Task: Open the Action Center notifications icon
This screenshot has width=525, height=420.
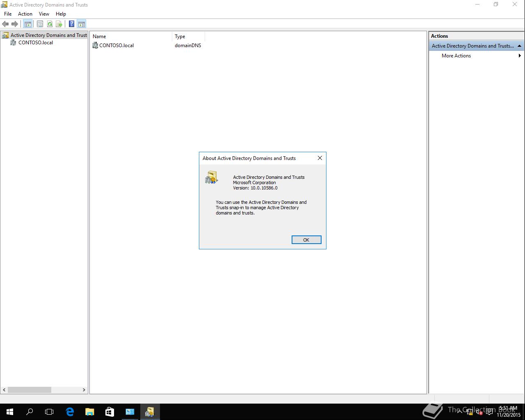Action: [489, 412]
